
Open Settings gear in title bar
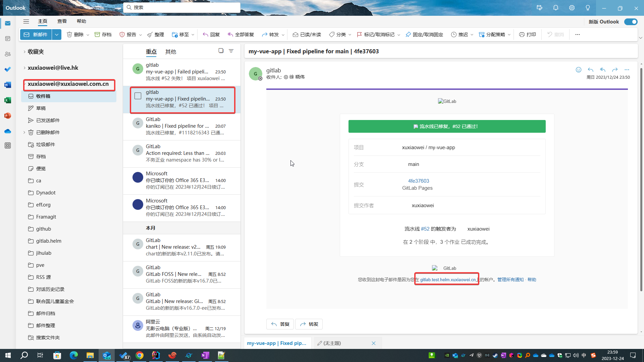(572, 8)
